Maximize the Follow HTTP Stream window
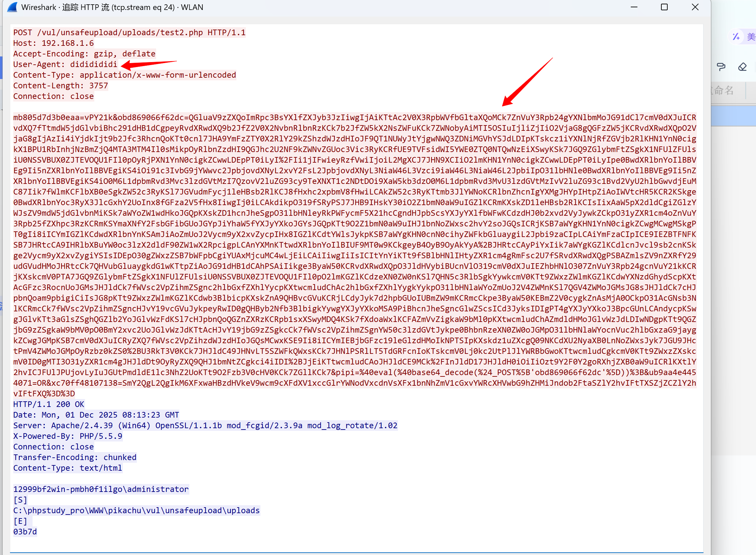 click(x=664, y=7)
